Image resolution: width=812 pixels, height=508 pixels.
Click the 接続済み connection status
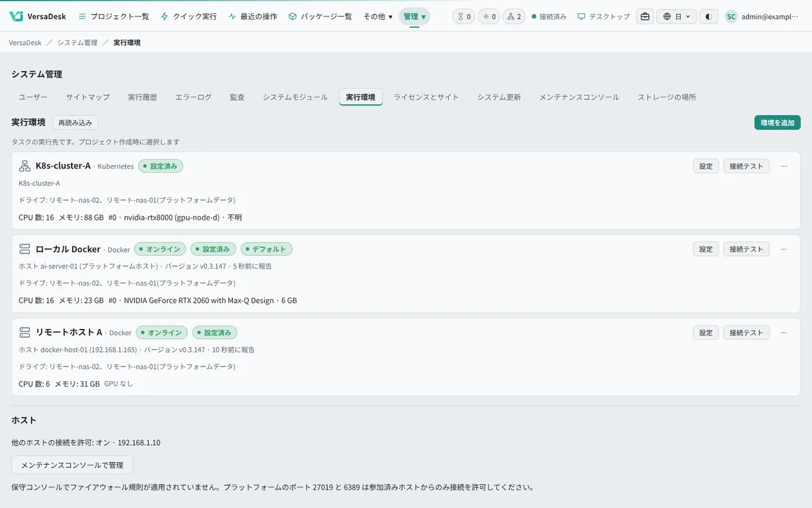[549, 17]
